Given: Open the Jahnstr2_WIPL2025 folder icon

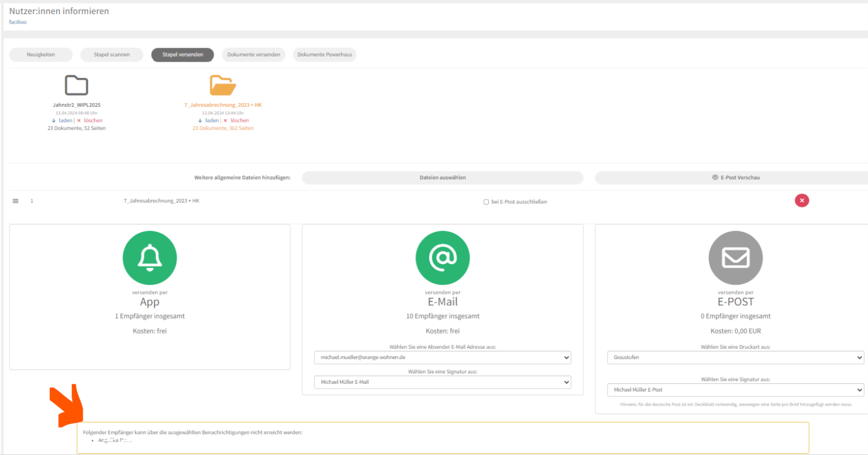Looking at the screenshot, I should [x=76, y=85].
